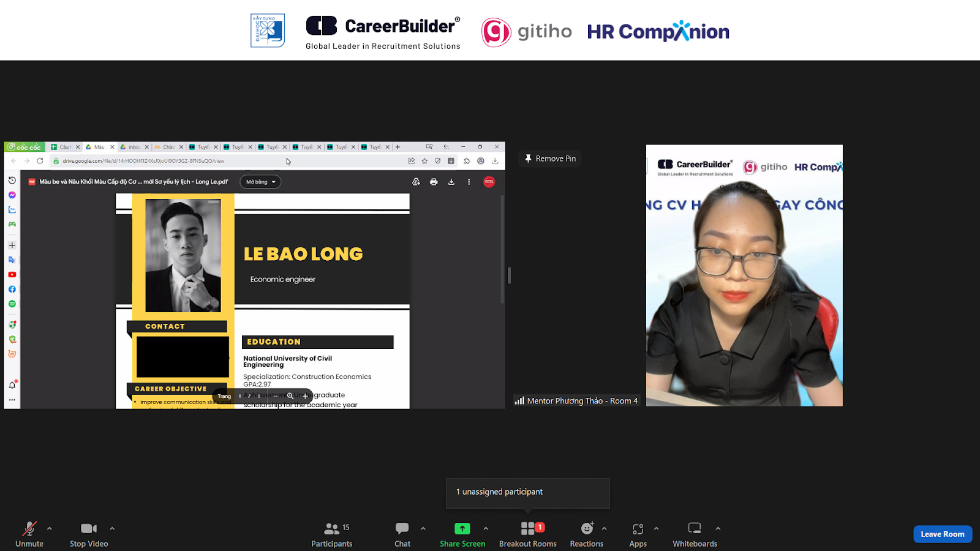980x551 pixels.
Task: Click the red account avatar in the PDF viewer
Action: [489, 182]
